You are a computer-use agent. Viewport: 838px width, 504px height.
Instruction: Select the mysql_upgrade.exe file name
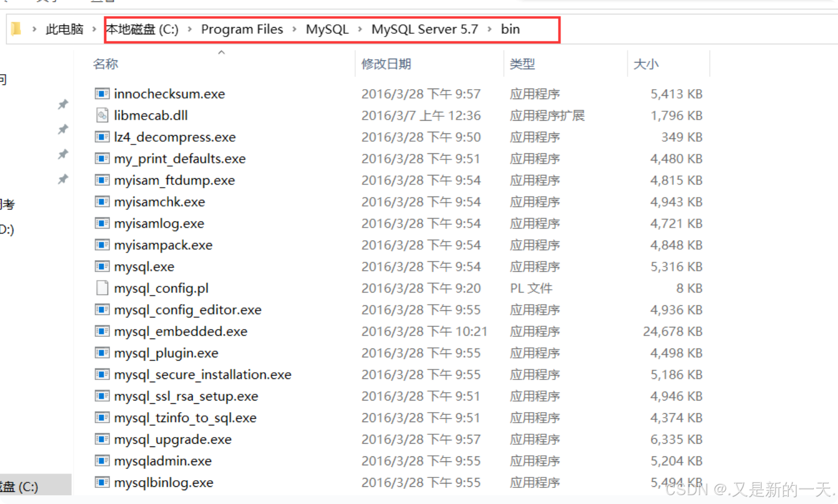point(173,439)
